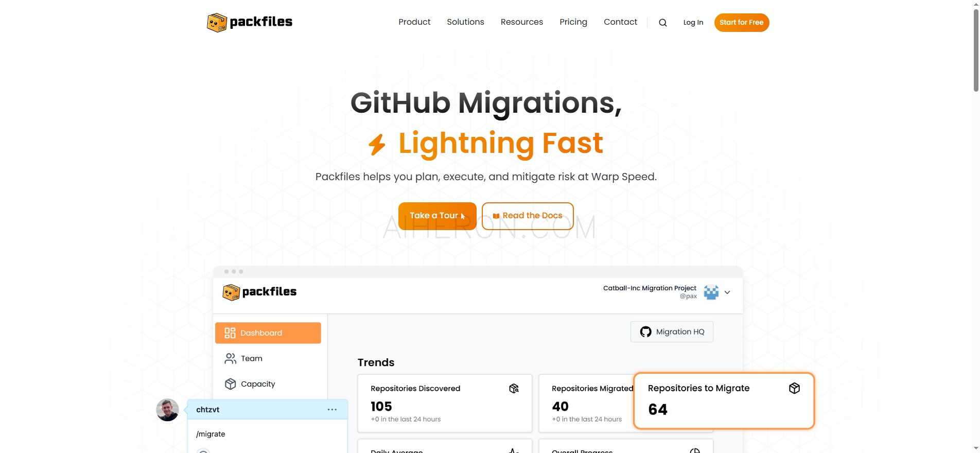The height and width of the screenshot is (453, 980).
Task: Click the '@pax' handle text
Action: point(688,297)
